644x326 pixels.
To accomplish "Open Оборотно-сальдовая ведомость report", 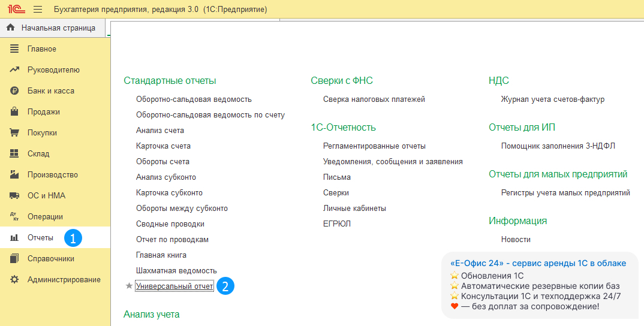I will tap(194, 99).
